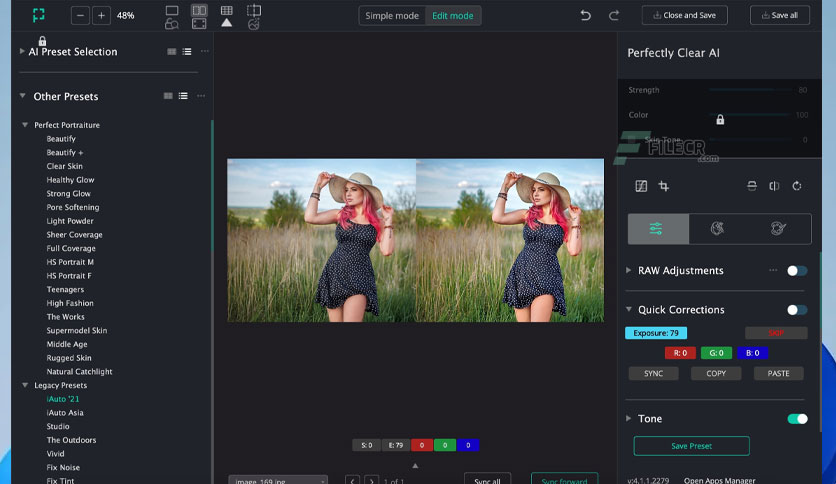Viewport: 836px width, 484px height.
Task: Select the face retouch brush tab
Action: [717, 229]
